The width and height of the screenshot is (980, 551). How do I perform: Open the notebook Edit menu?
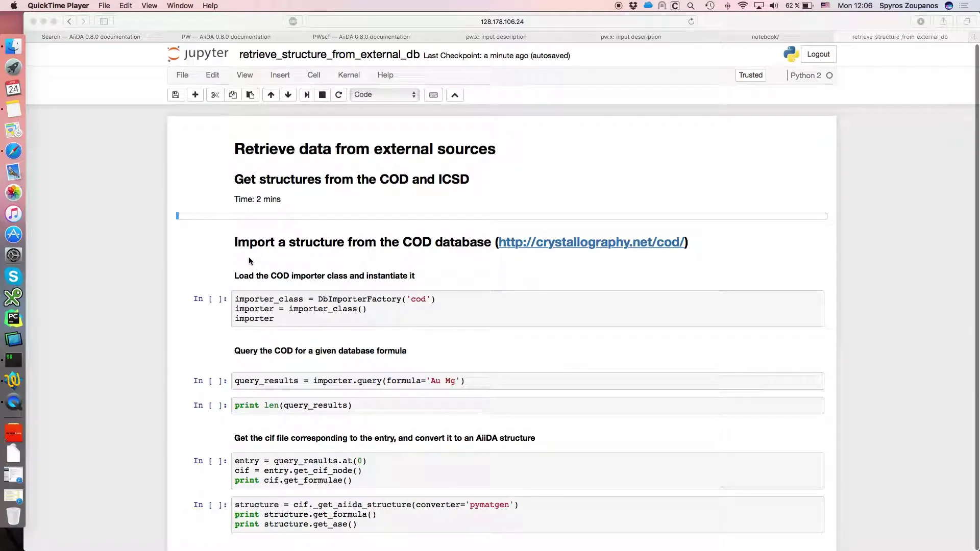(x=212, y=75)
